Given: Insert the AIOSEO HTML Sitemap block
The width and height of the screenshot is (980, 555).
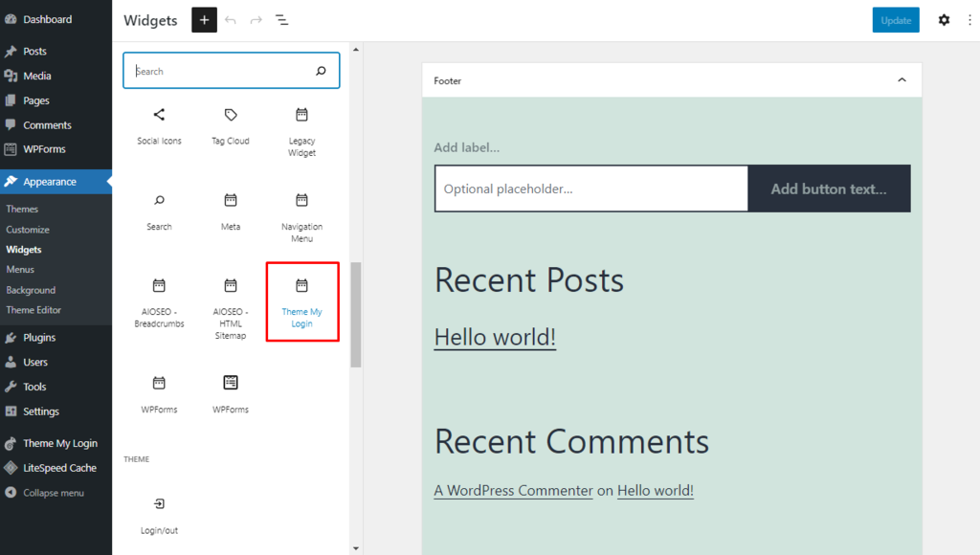Looking at the screenshot, I should (230, 308).
